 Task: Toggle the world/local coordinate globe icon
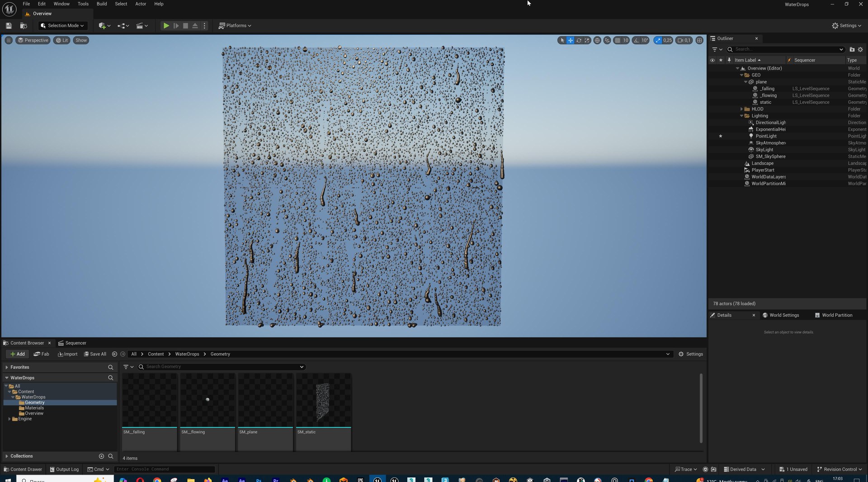(x=597, y=40)
